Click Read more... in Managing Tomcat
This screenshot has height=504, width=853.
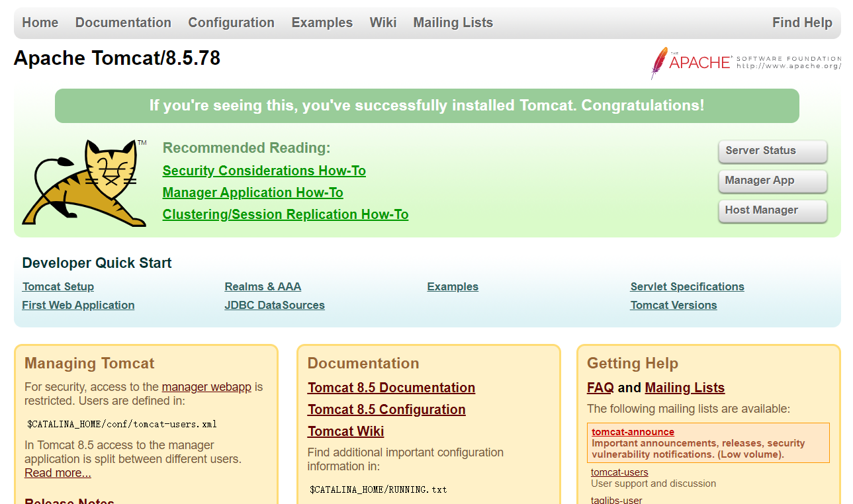pyautogui.click(x=58, y=473)
